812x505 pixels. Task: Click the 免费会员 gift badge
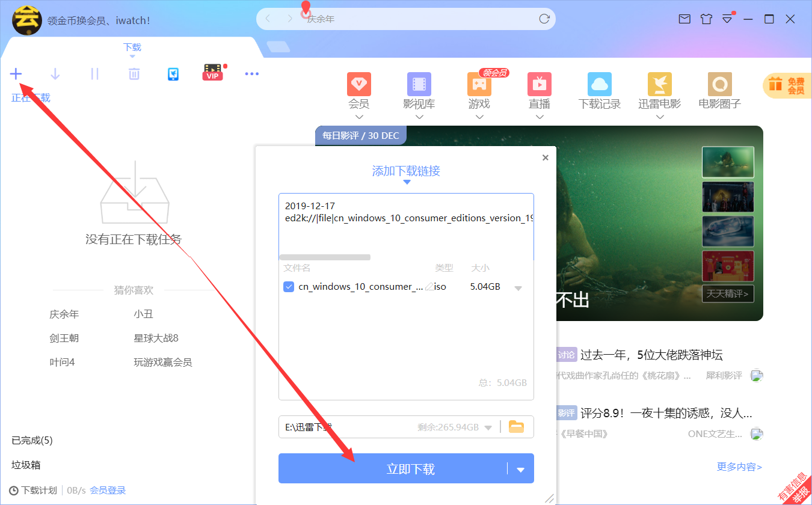coord(787,86)
